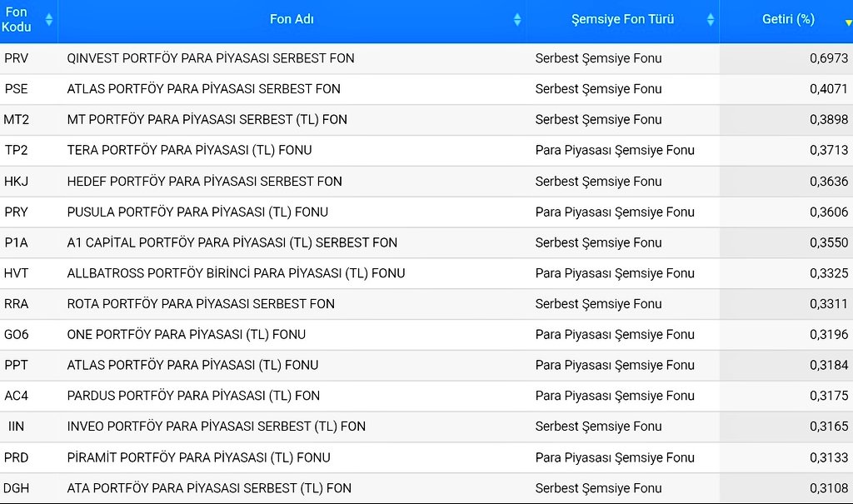This screenshot has width=853, height=504.
Task: Click the Şemsiye Fon Türü header
Action: point(622,19)
